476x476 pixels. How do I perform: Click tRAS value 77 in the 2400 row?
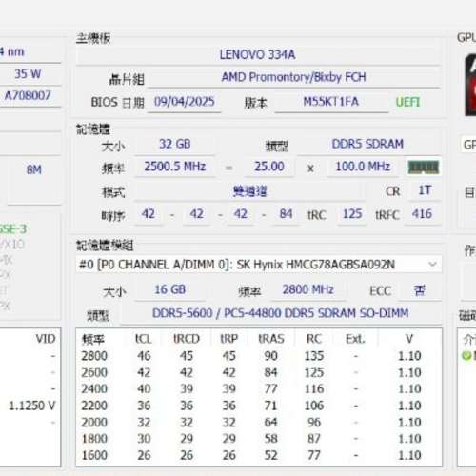(x=270, y=389)
